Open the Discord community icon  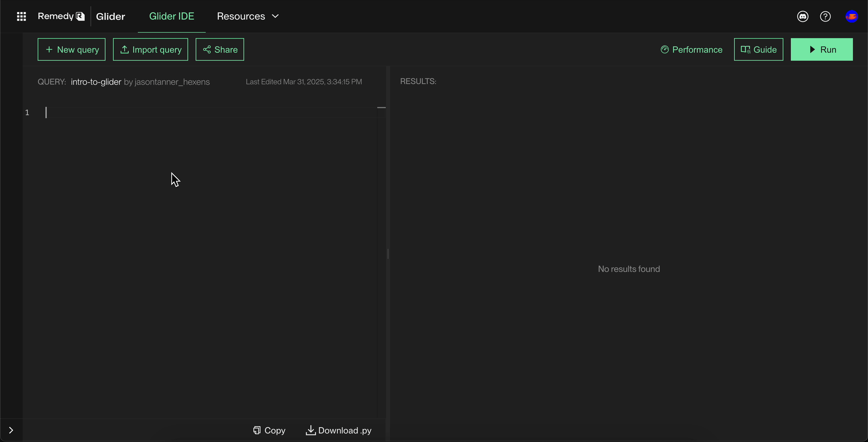pos(803,16)
